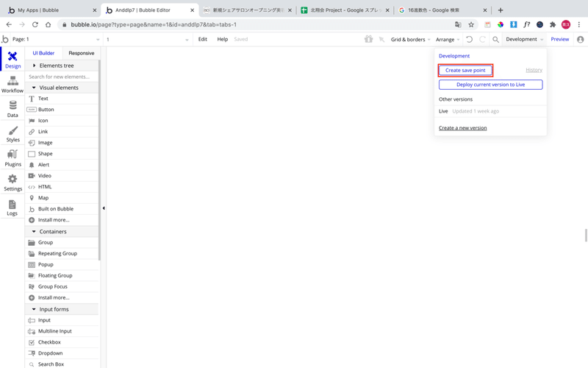Viewport: 588px width, 368px height.
Task: Select the HTML element
Action: pos(62,187)
